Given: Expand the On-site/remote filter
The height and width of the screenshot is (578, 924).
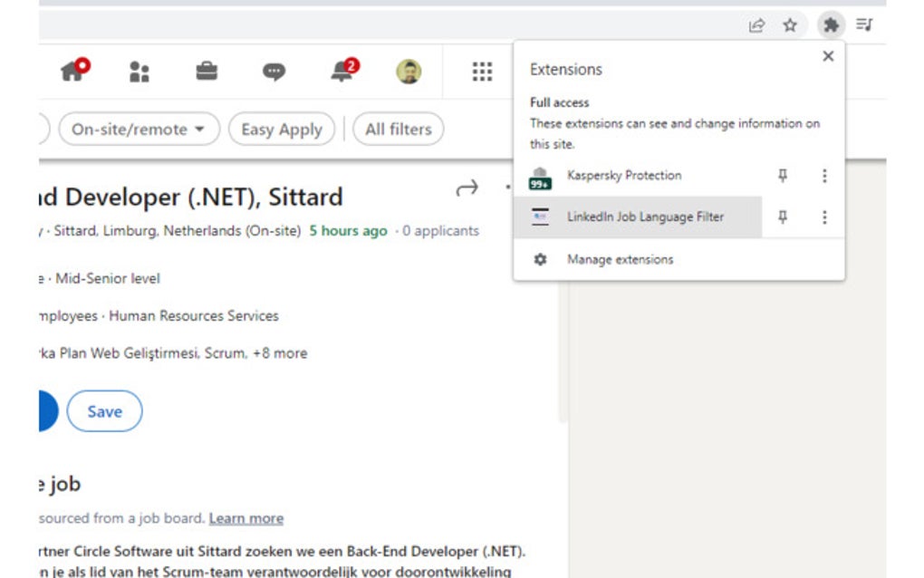Looking at the screenshot, I should tap(140, 129).
